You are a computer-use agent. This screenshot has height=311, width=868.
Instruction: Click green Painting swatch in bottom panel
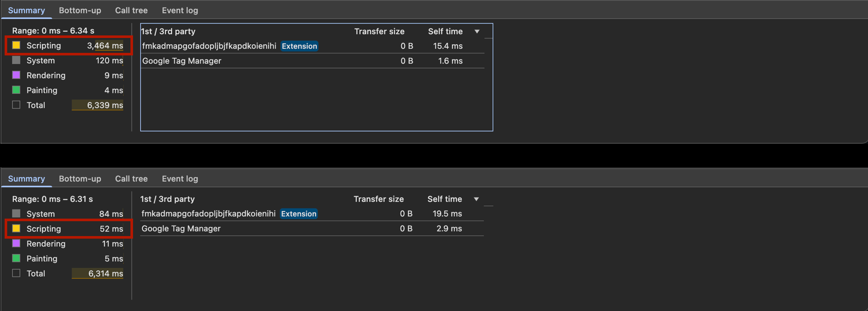click(16, 259)
